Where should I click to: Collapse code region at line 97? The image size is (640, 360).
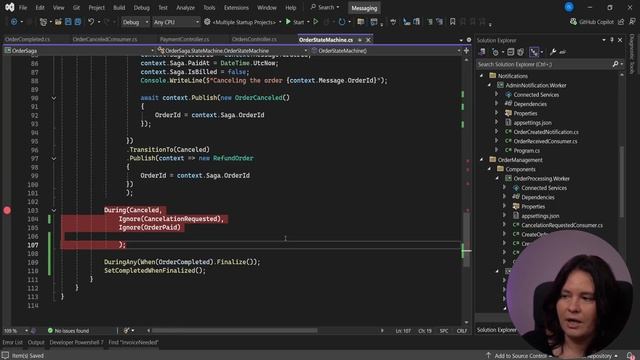[x=53, y=158]
